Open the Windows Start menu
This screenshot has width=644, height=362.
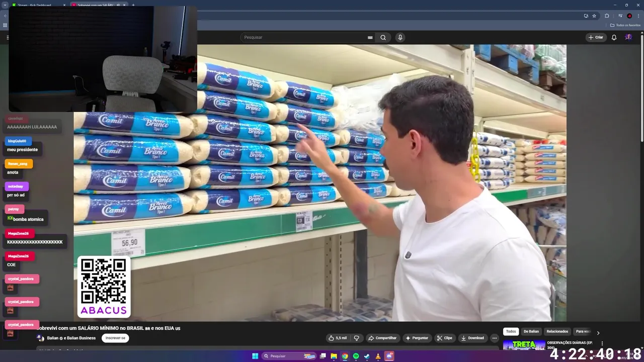(x=255, y=356)
